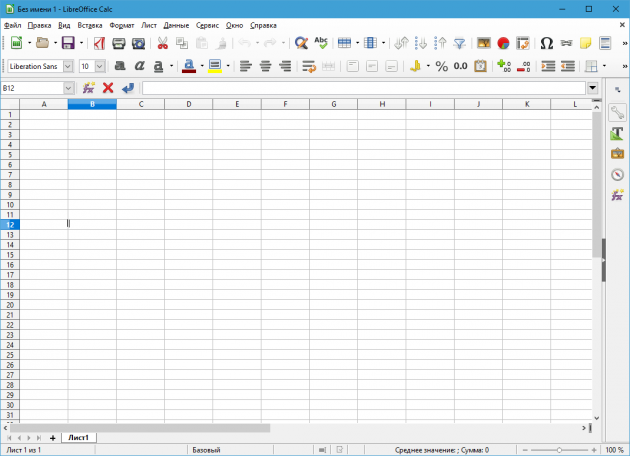Toggle underline text formatting
630x456 pixels.
(159, 66)
